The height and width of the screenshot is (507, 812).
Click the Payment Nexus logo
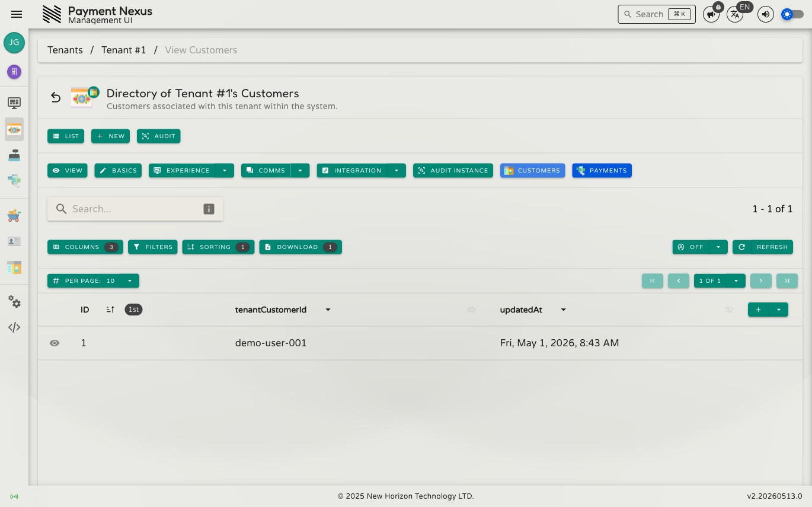tap(52, 14)
